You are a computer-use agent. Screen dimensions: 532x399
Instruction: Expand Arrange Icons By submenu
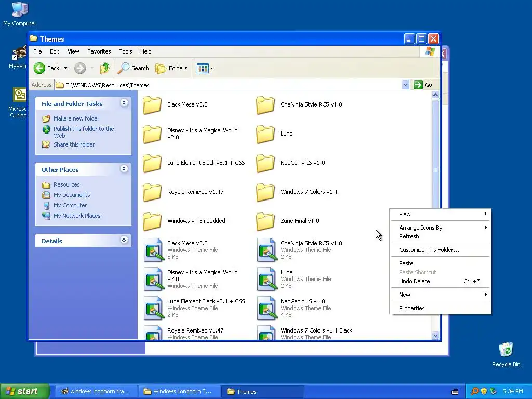coord(441,228)
